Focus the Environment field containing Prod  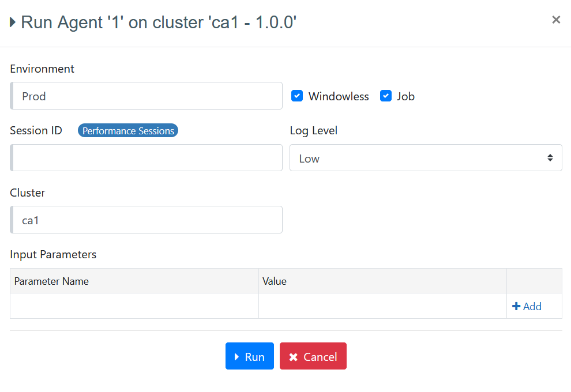pos(147,96)
